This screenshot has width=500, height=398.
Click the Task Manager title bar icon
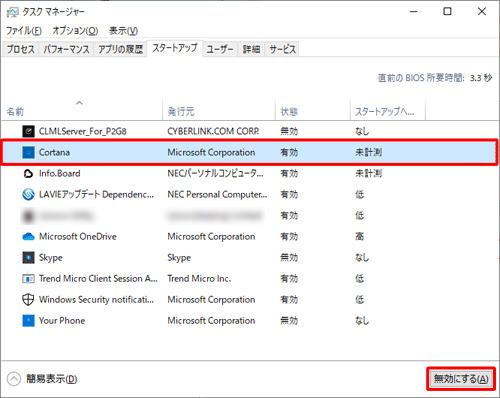click(x=13, y=12)
